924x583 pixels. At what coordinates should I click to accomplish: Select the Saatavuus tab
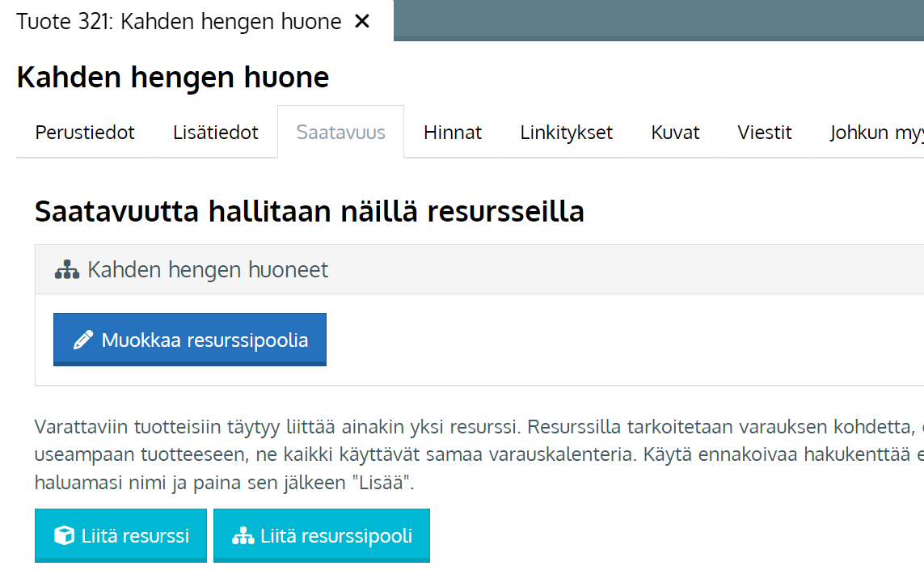click(x=340, y=133)
